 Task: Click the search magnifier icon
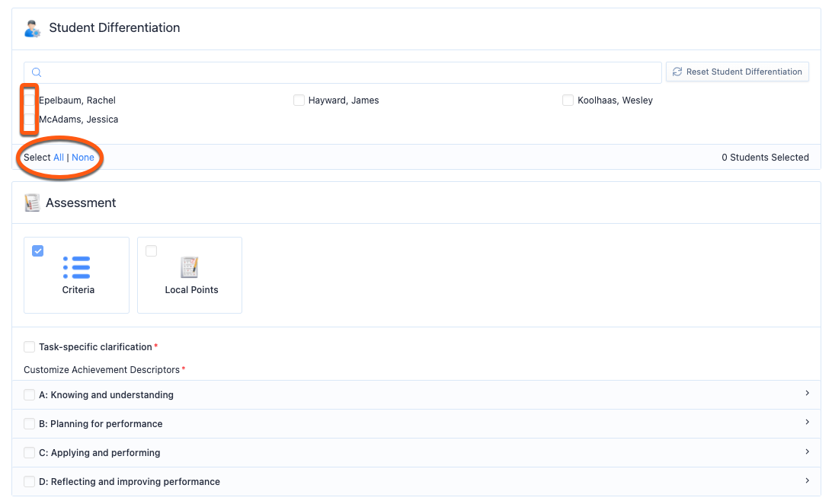[37, 72]
